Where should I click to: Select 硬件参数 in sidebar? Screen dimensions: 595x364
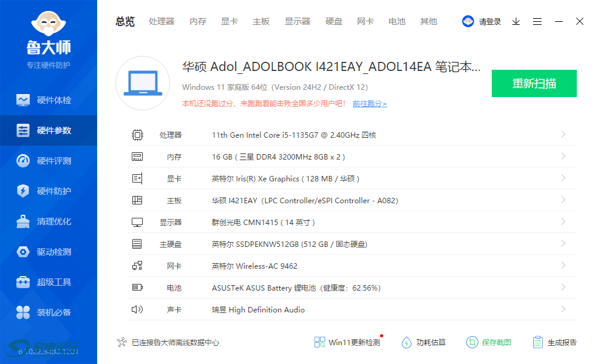(48, 130)
